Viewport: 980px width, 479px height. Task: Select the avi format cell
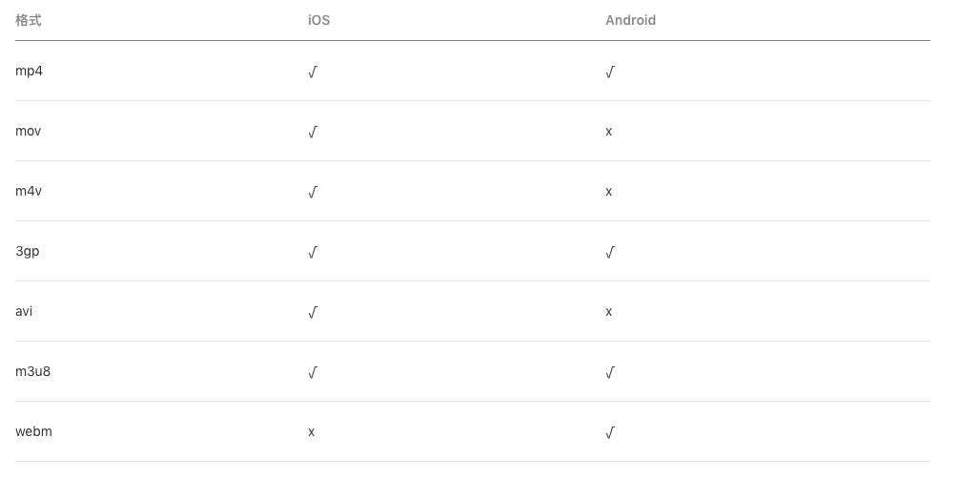point(24,311)
